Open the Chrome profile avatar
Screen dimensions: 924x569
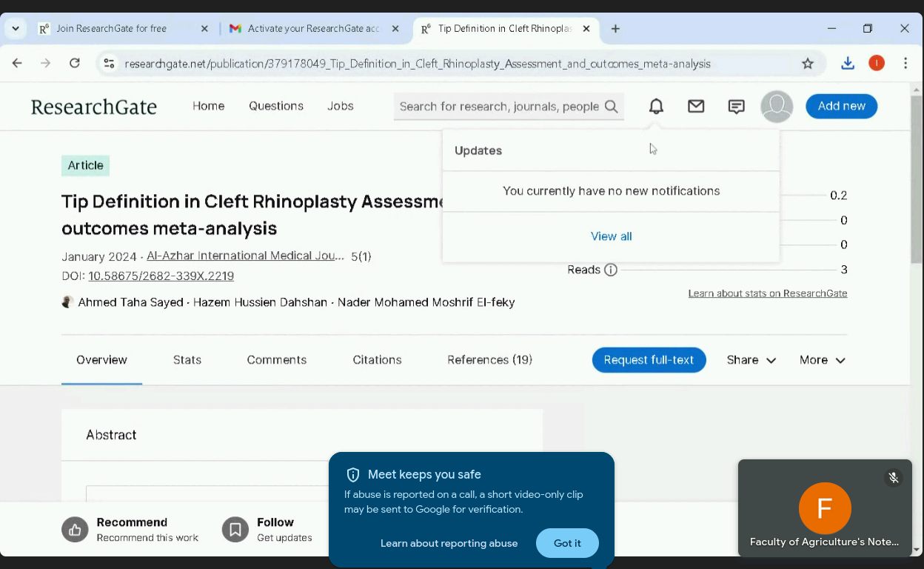point(877,64)
